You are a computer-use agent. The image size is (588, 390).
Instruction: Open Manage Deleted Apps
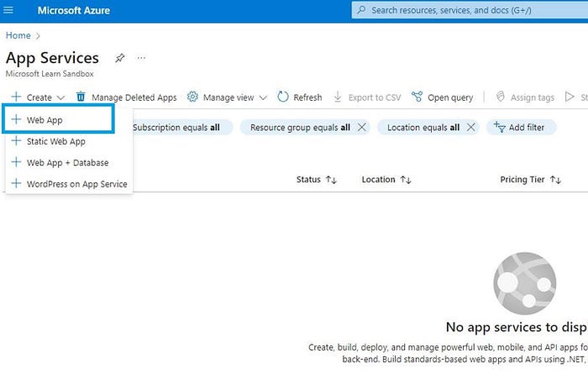[134, 97]
